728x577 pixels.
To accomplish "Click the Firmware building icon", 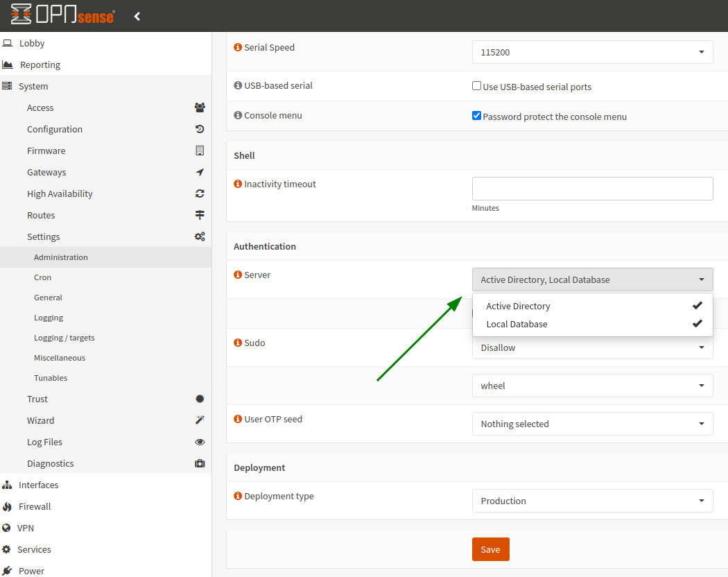I will coord(200,150).
